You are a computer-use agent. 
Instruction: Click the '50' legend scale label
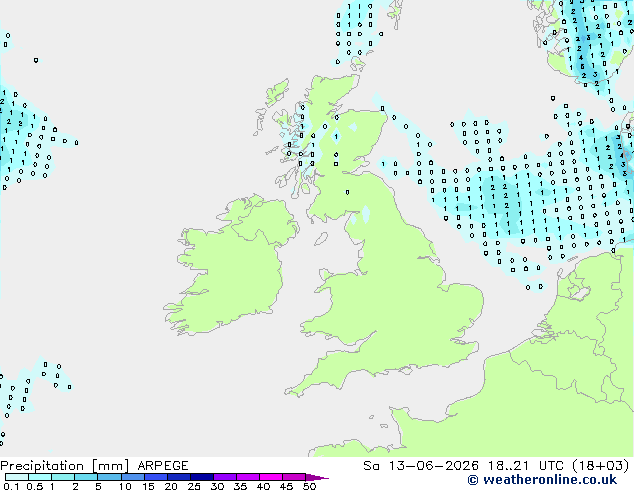pyautogui.click(x=309, y=486)
